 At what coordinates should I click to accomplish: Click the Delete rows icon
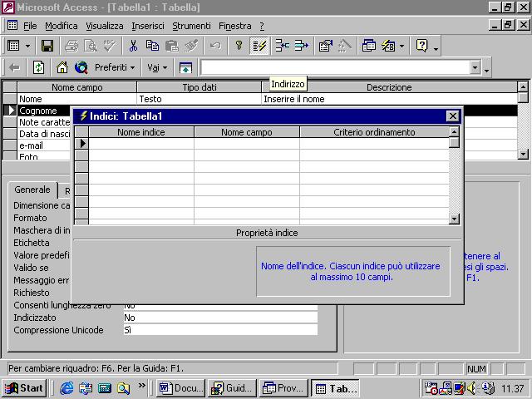(x=301, y=46)
